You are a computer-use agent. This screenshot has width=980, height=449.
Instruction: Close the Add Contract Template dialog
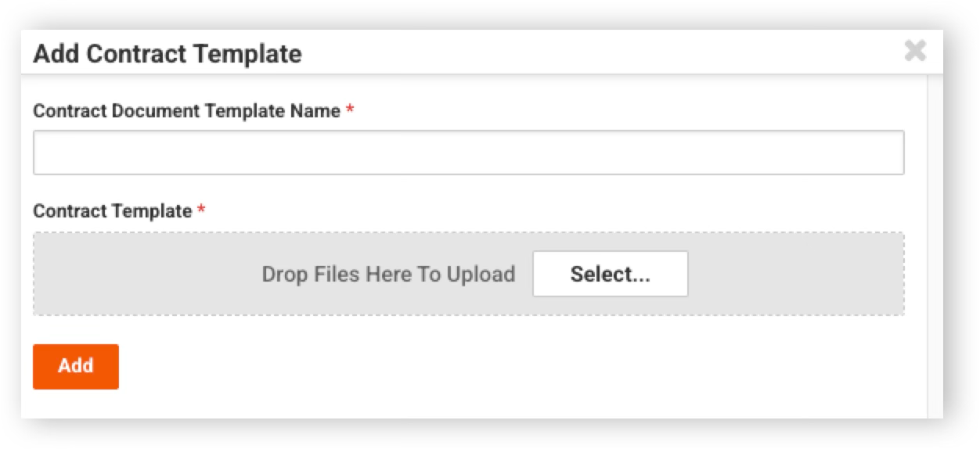click(x=915, y=52)
